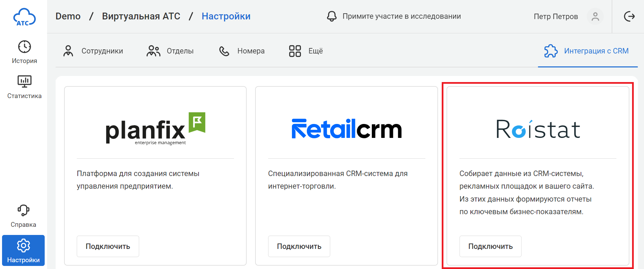Click the logout arrow icon
The image size is (644, 269).
[x=629, y=16]
